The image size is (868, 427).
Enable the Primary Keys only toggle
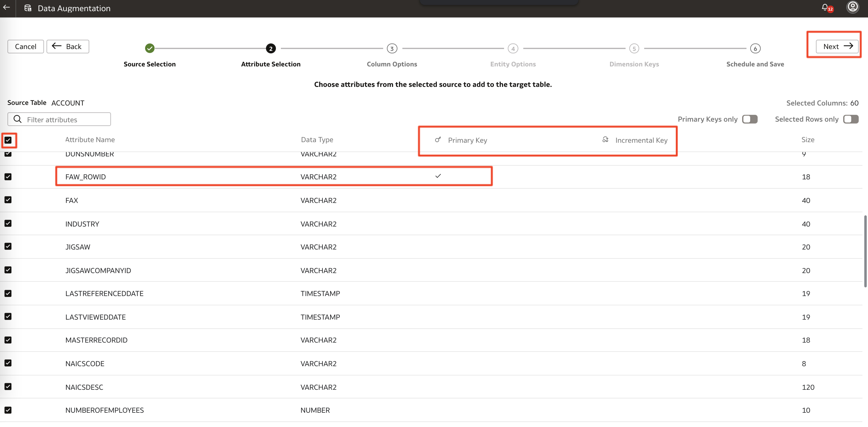click(x=750, y=119)
